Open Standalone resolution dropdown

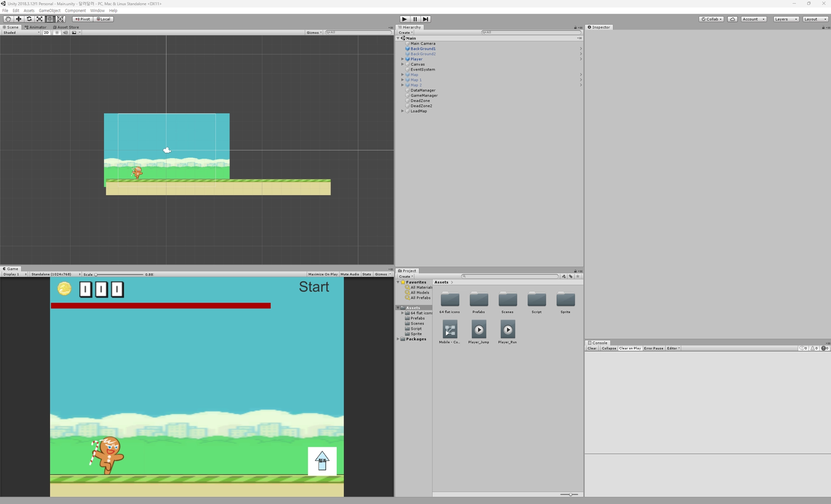point(56,275)
